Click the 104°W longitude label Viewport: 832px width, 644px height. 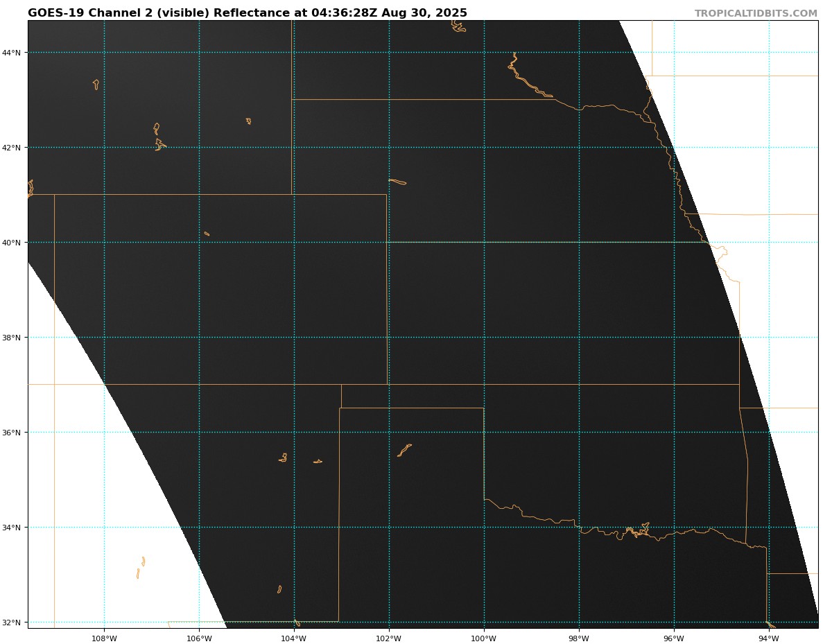294,638
